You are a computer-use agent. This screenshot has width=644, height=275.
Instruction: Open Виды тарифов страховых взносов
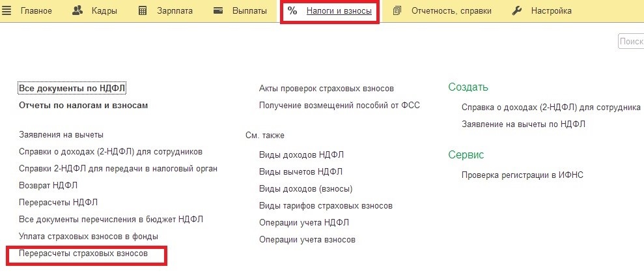point(326,205)
